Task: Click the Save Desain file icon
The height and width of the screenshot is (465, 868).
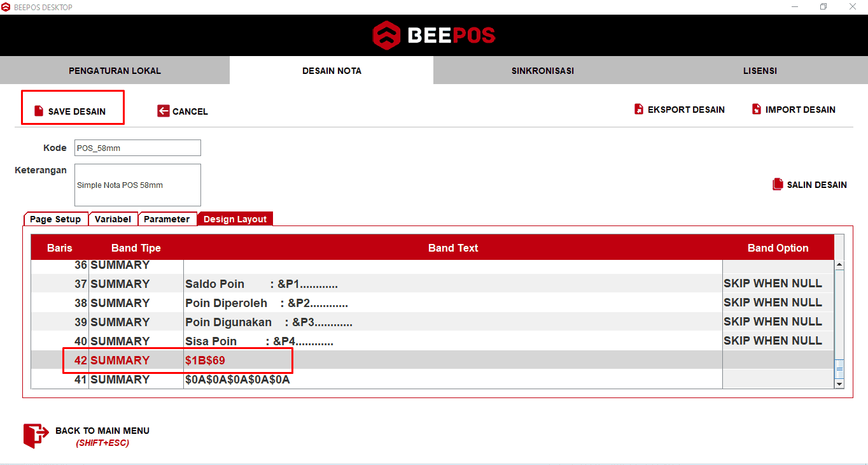Action: tap(39, 111)
